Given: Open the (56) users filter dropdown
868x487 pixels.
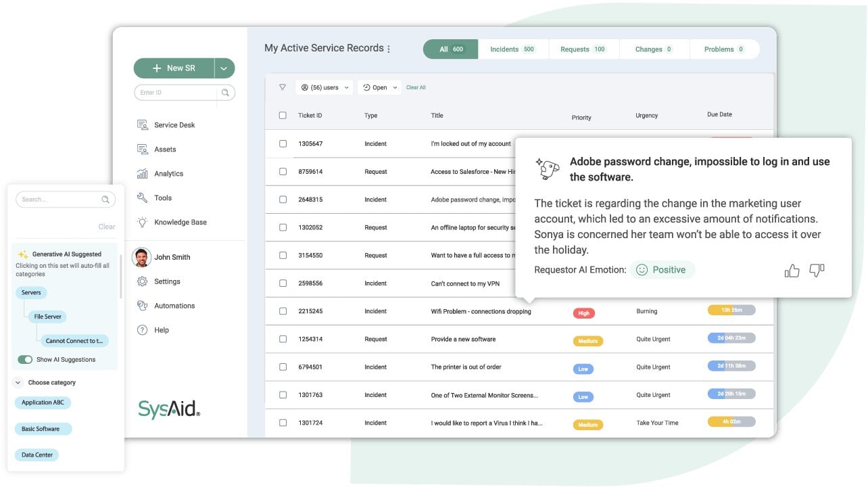Looking at the screenshot, I should tap(324, 87).
